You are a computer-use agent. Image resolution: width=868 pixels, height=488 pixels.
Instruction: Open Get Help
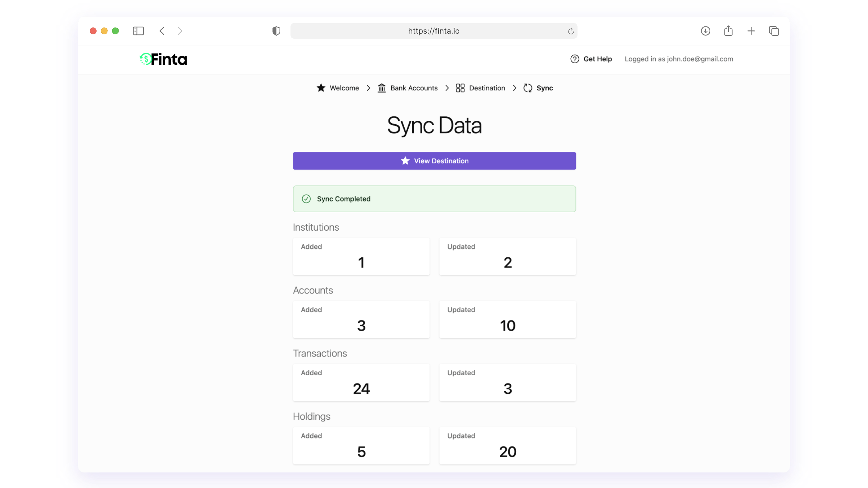point(597,59)
